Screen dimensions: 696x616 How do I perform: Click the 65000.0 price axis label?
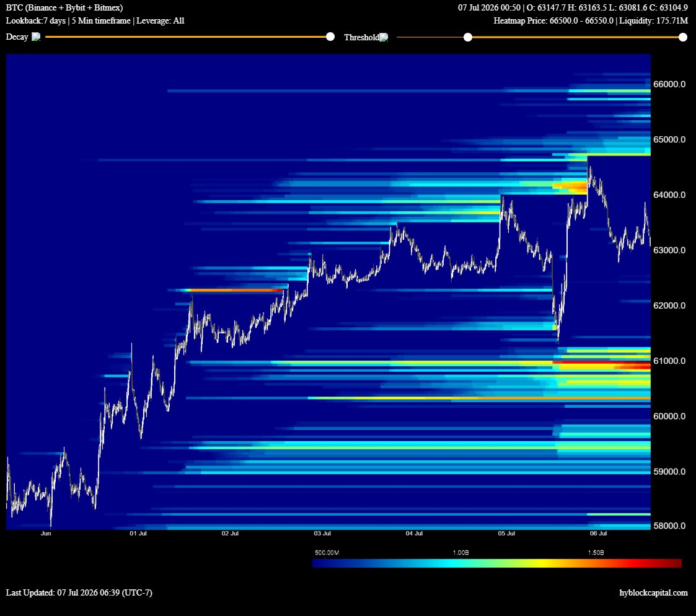[x=669, y=139]
